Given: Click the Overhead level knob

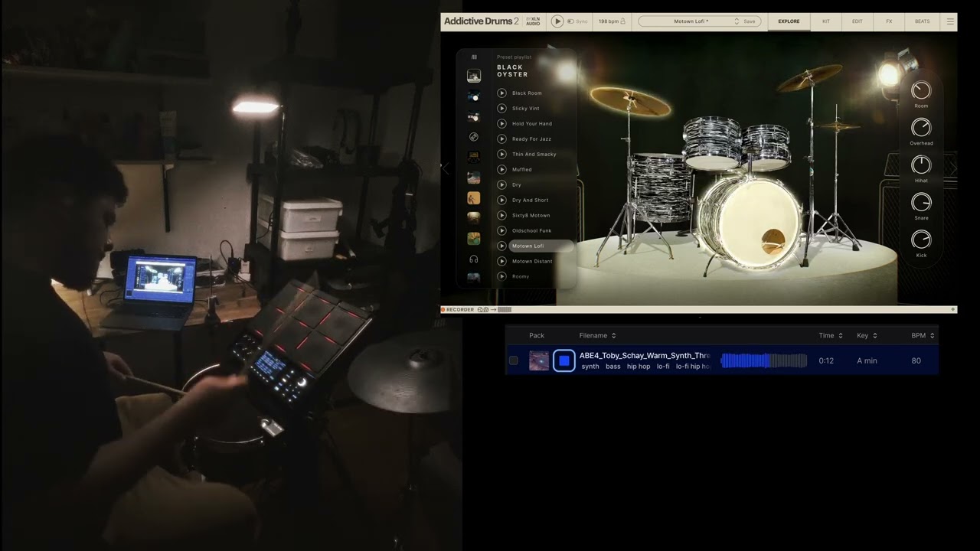Looking at the screenshot, I should tap(921, 128).
